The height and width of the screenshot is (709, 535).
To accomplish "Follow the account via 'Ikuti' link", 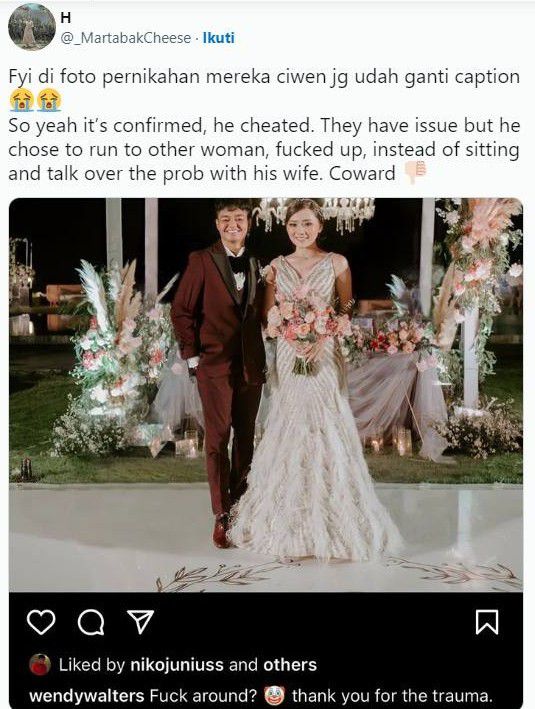I will 218,38.
